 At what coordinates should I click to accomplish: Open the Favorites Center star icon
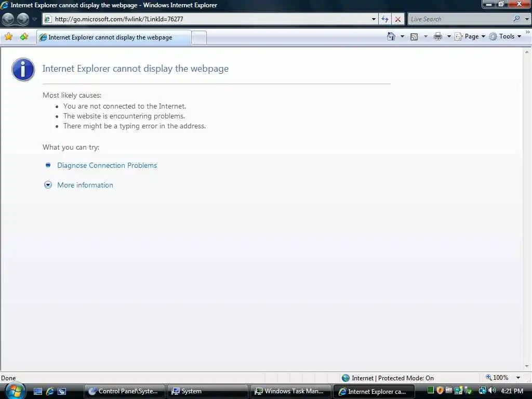click(9, 37)
